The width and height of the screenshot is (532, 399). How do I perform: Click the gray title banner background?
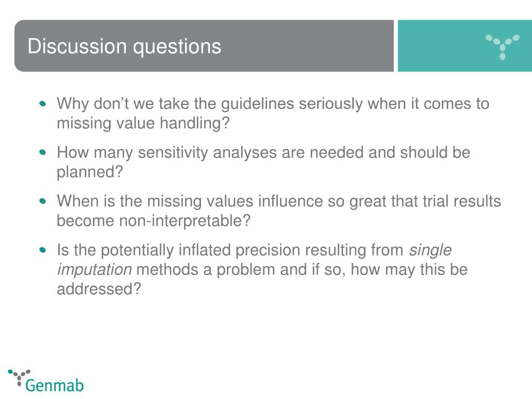[x=204, y=46]
